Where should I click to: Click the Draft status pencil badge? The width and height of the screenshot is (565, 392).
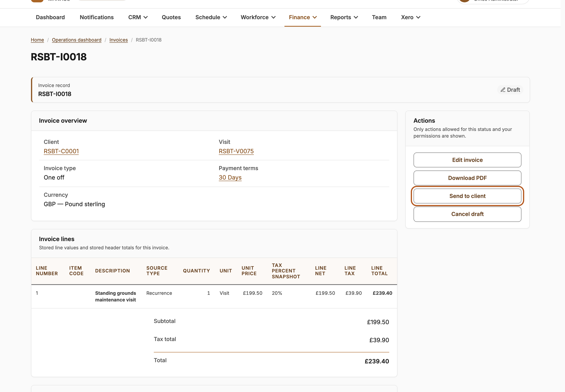[x=510, y=90]
